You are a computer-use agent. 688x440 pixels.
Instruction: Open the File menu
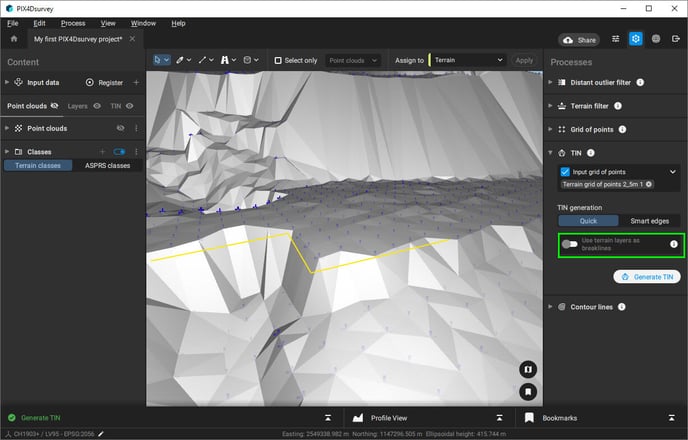[x=13, y=23]
